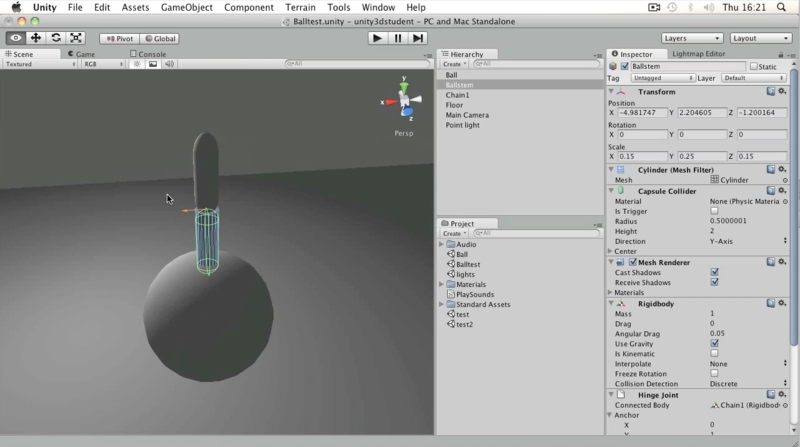Click the game object cube icon in Inspector
The width and height of the screenshot is (800, 447).
pyautogui.click(x=613, y=66)
